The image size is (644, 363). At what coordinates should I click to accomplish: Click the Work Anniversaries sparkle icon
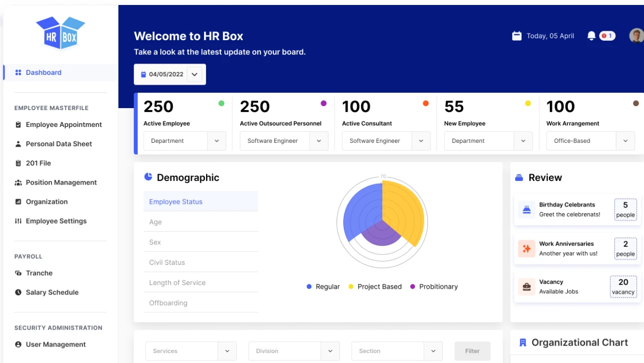527,248
